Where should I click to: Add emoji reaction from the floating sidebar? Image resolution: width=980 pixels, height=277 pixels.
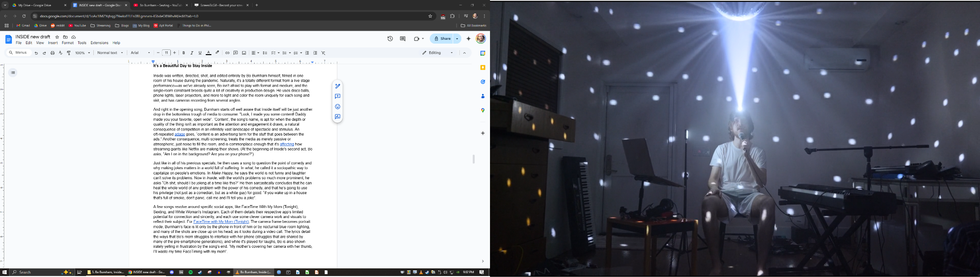(x=337, y=107)
